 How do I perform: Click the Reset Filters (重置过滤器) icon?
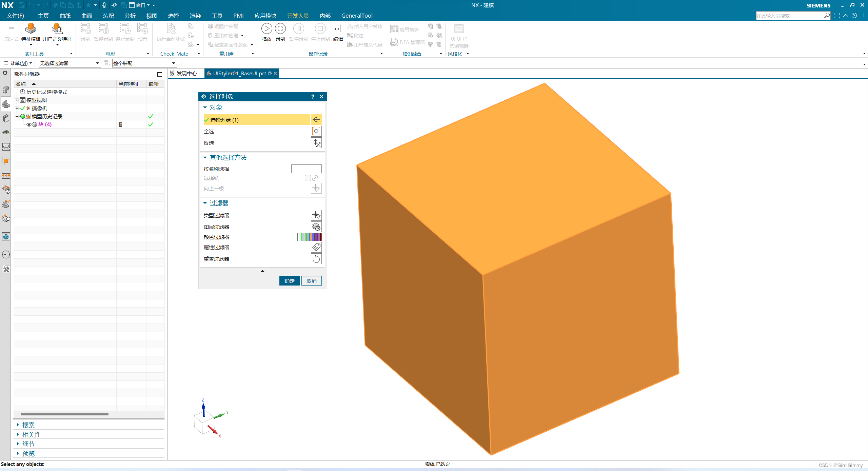click(316, 259)
